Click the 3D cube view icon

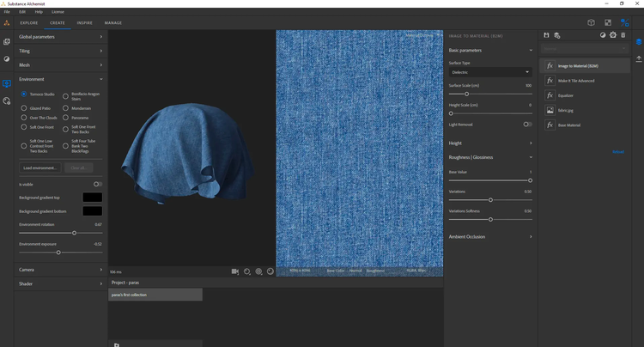click(x=591, y=23)
